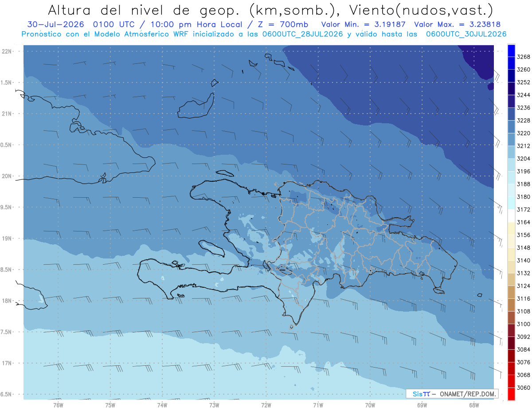Click the '0600UTC_30JUL2026' valid-until time

tap(466, 34)
